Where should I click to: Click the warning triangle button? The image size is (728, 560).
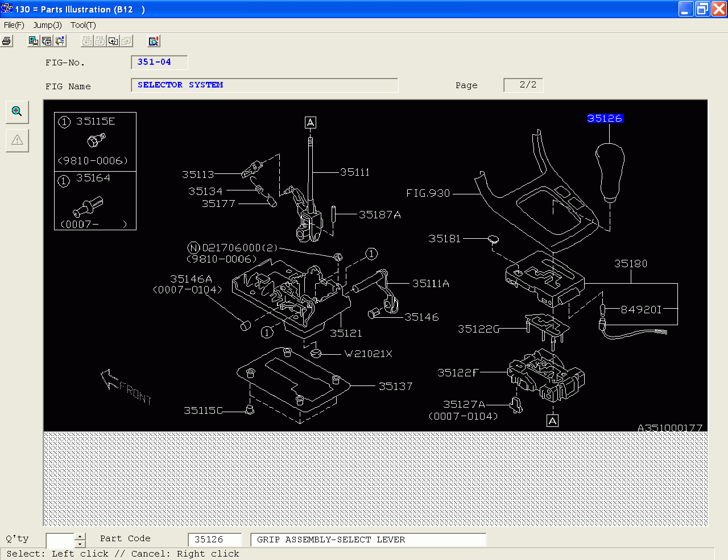click(x=17, y=140)
